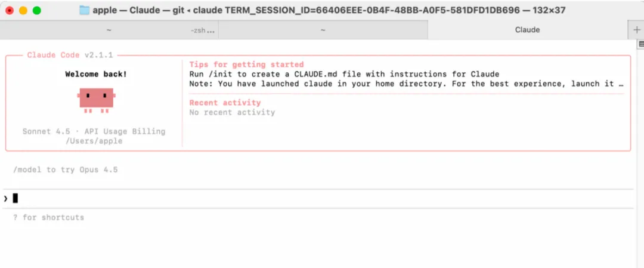This screenshot has height=268, width=644.
Task: Select the Claude tab
Action: (527, 30)
